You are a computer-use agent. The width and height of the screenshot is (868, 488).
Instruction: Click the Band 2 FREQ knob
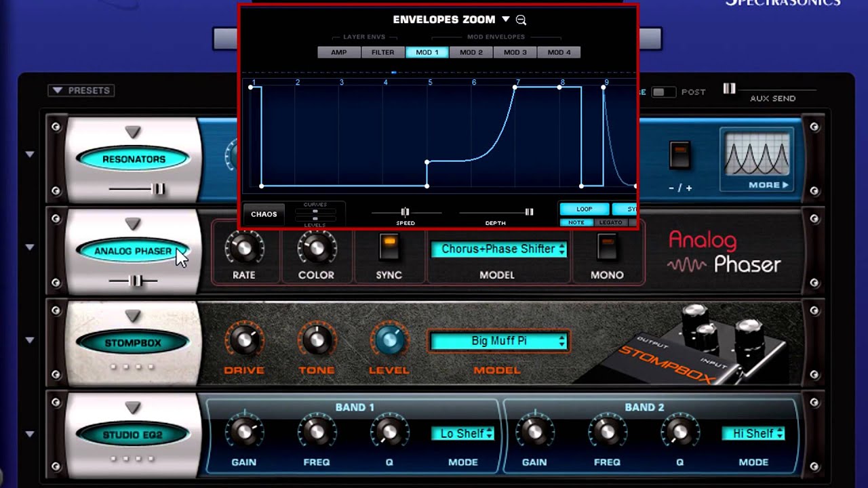[607, 432]
